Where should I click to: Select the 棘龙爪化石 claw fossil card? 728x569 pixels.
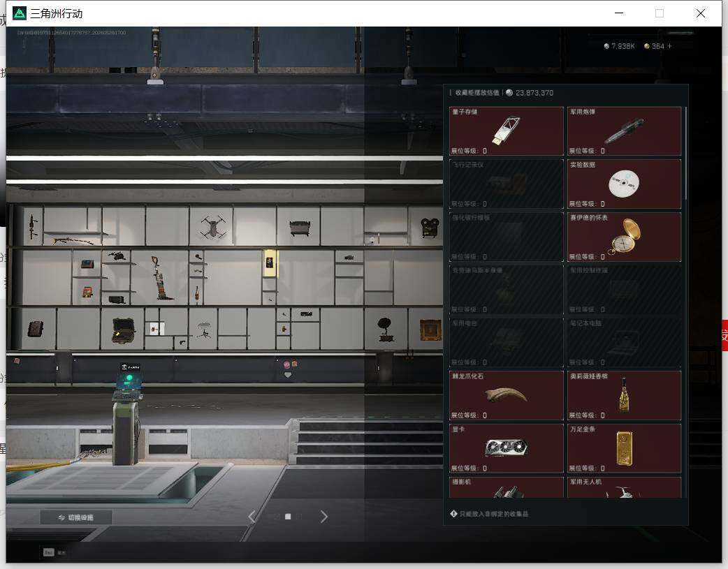506,395
